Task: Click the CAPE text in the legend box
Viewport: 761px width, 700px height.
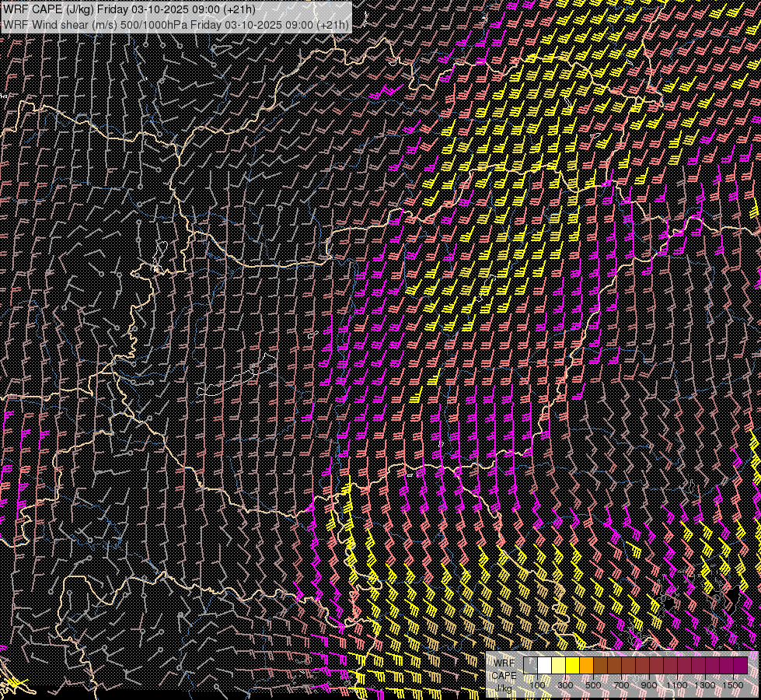Action: pos(504,675)
